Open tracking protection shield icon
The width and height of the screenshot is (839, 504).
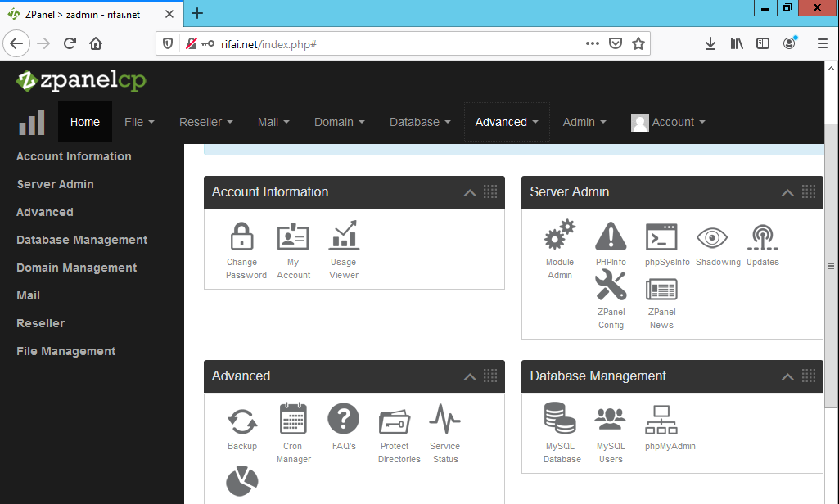(x=168, y=43)
